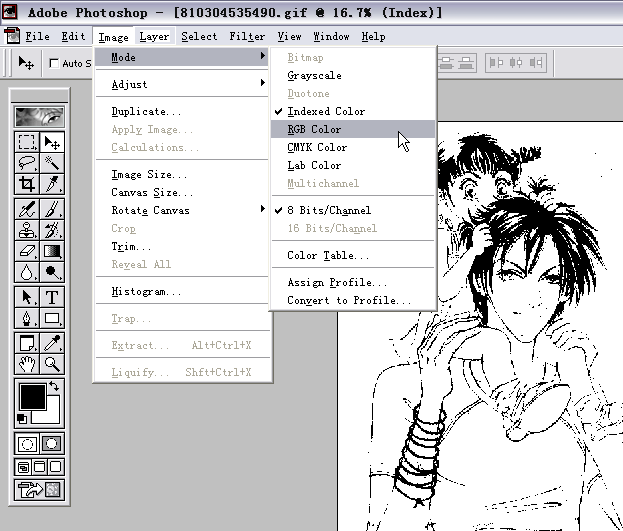This screenshot has height=531, width=623.
Task: Select the Paintbrush tool
Action: click(x=52, y=209)
